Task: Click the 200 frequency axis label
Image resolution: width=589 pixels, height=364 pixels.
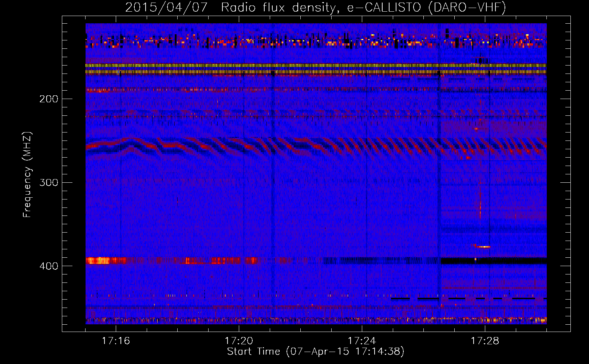Action: (48, 99)
